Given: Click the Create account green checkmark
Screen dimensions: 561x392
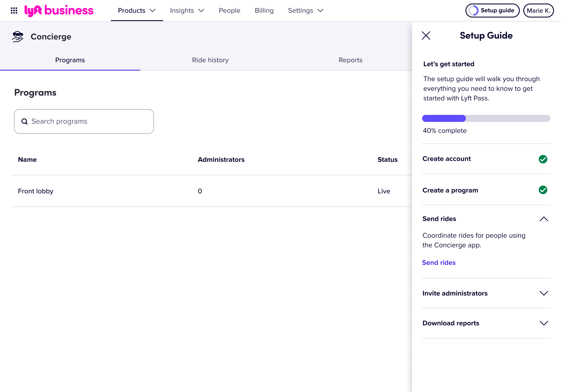Looking at the screenshot, I should 543,159.
